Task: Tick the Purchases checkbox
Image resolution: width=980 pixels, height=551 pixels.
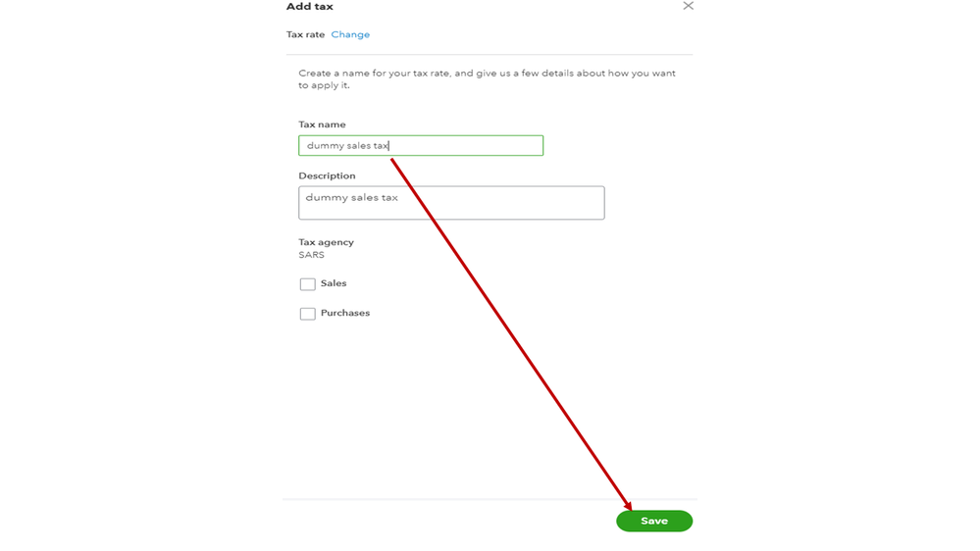Action: (x=308, y=314)
